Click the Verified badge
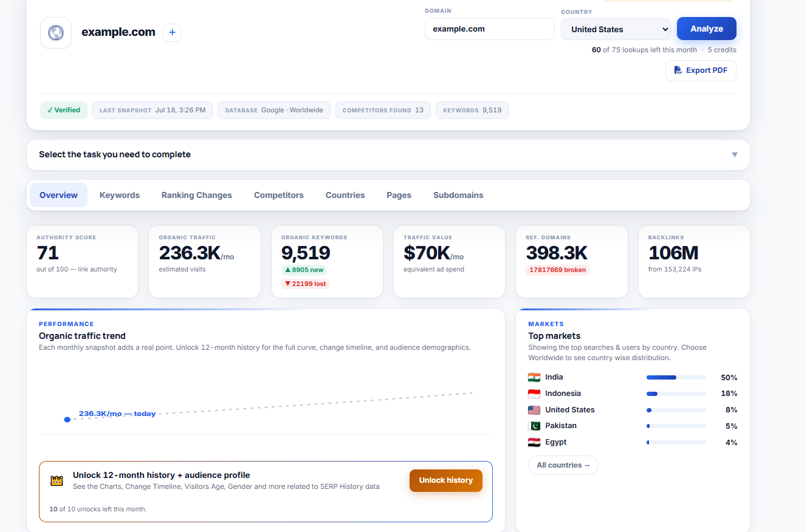Viewport: 807px width, 532px height. [x=64, y=110]
